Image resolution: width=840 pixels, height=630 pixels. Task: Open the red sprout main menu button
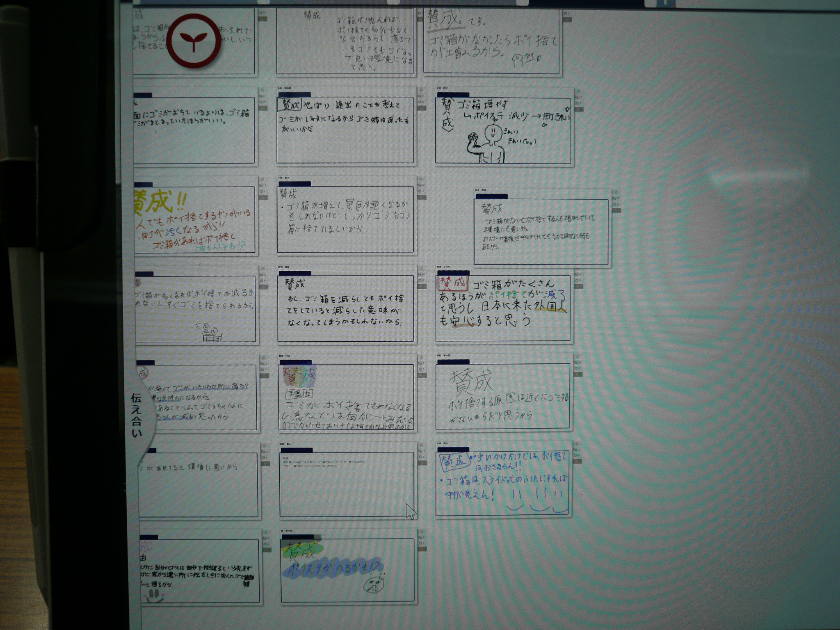tap(194, 41)
